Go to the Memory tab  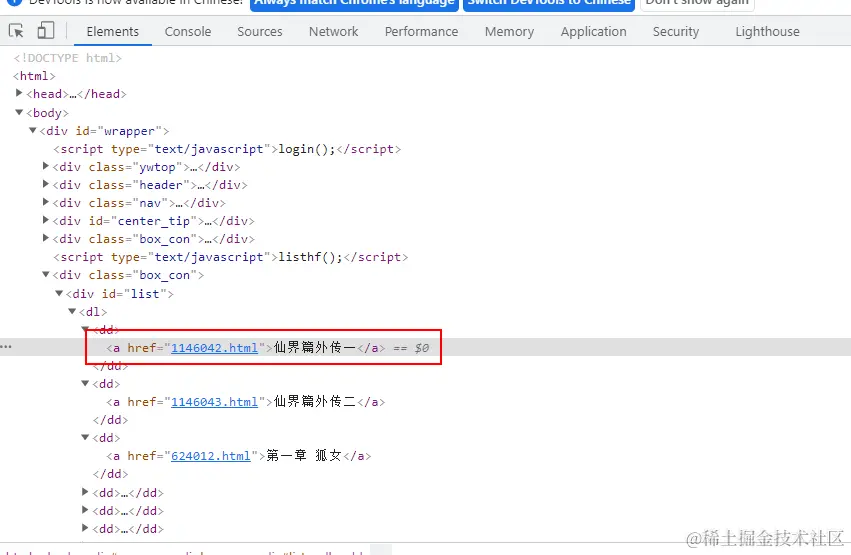point(509,31)
